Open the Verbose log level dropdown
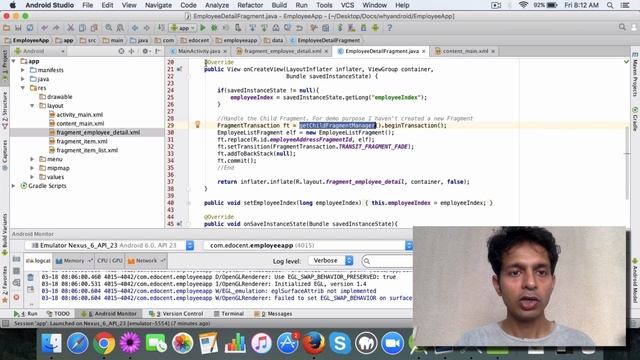The image size is (640, 360). pyautogui.click(x=331, y=260)
